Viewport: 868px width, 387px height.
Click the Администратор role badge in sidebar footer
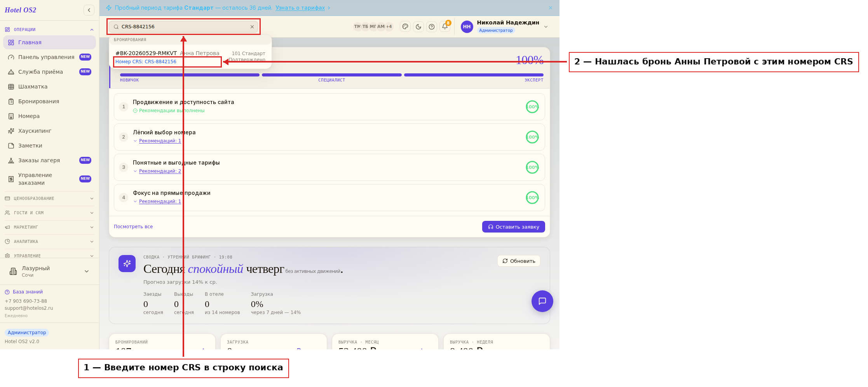pos(27,333)
